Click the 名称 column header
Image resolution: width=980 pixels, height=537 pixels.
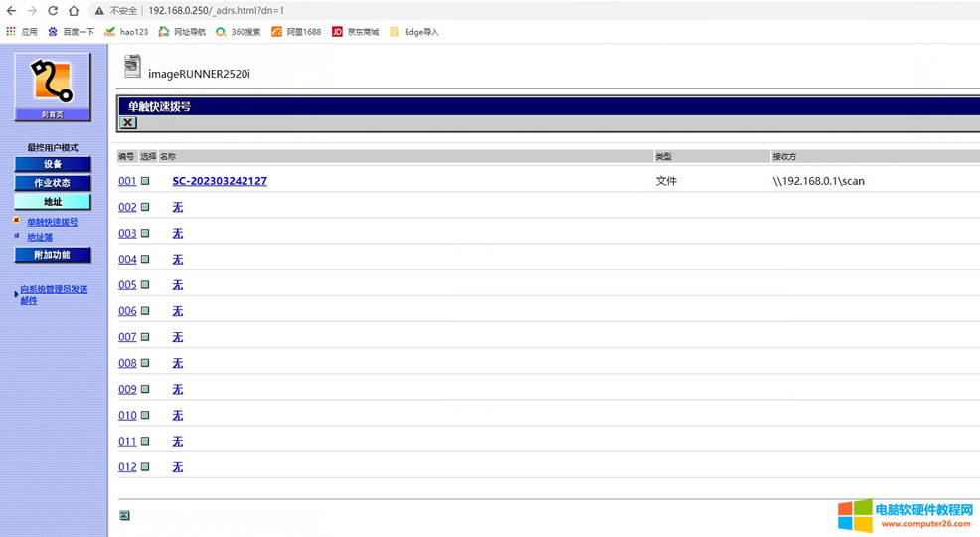pos(168,156)
